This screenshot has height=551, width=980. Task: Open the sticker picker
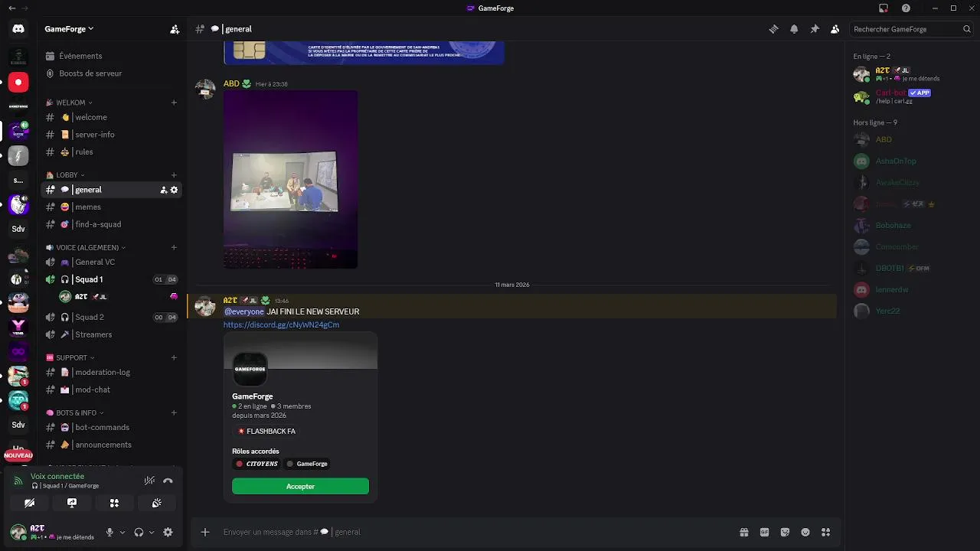click(785, 532)
